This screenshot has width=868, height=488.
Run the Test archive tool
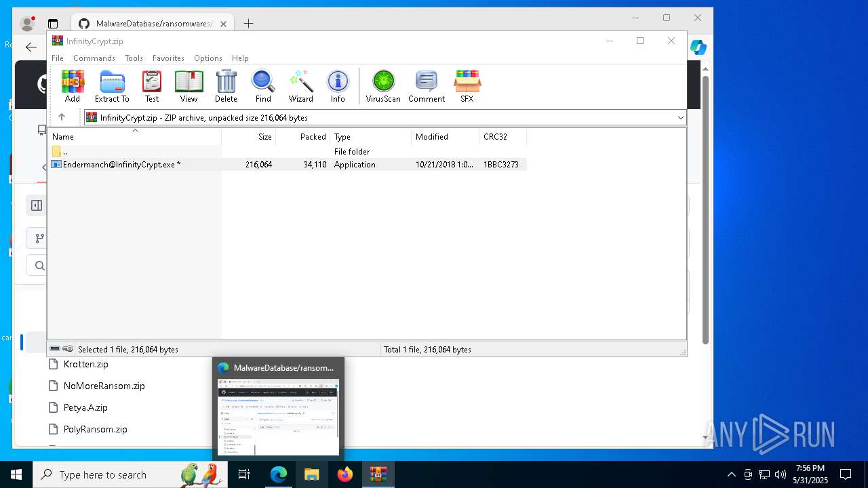(152, 86)
